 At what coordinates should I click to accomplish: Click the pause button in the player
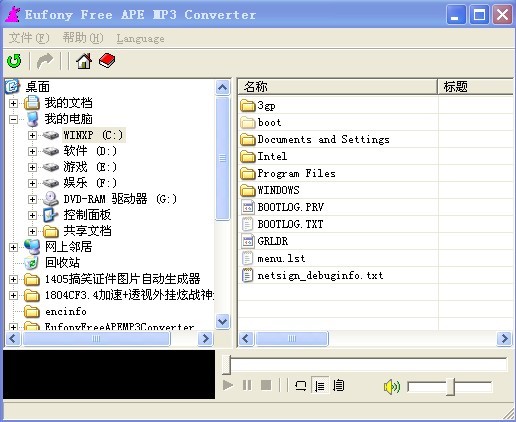[247, 385]
